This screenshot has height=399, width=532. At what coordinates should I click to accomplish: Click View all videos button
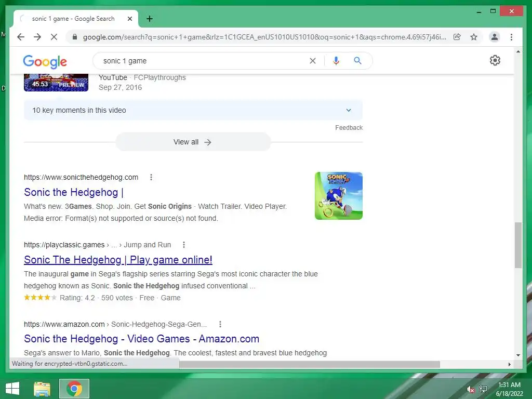(x=193, y=142)
